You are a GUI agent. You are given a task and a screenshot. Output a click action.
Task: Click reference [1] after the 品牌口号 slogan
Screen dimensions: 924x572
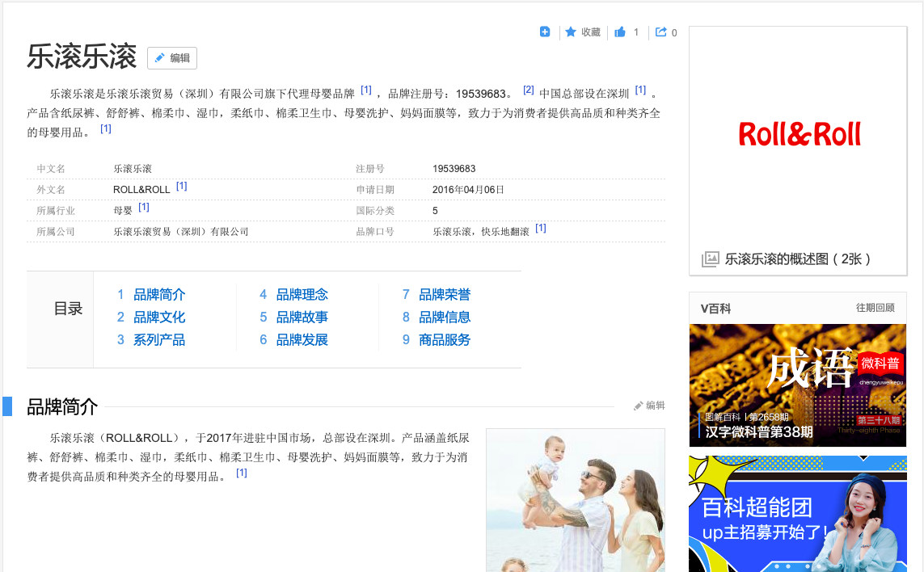(x=540, y=229)
